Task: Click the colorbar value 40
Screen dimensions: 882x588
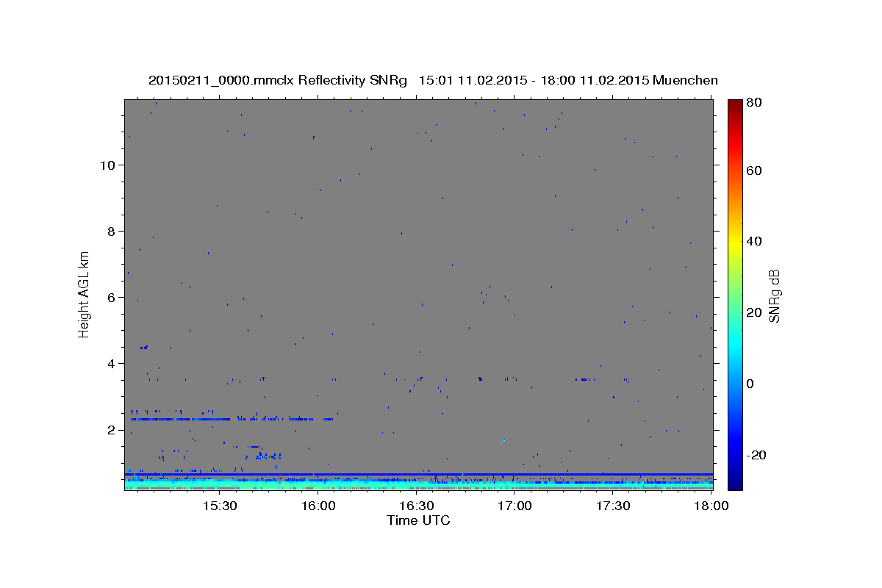Action: click(755, 241)
